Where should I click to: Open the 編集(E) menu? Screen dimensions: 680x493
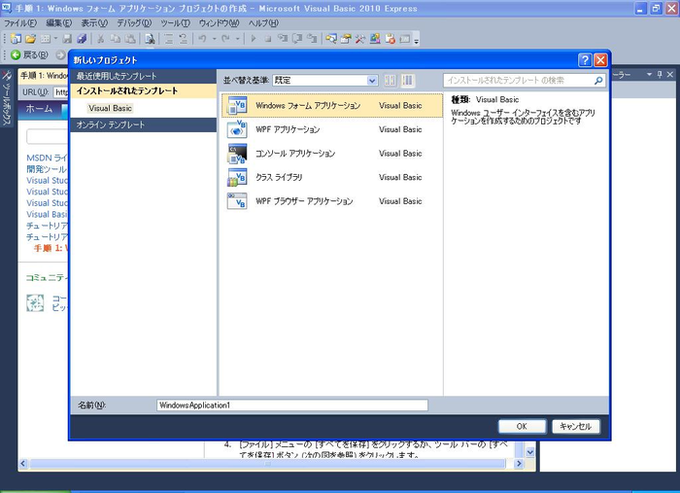pyautogui.click(x=59, y=23)
